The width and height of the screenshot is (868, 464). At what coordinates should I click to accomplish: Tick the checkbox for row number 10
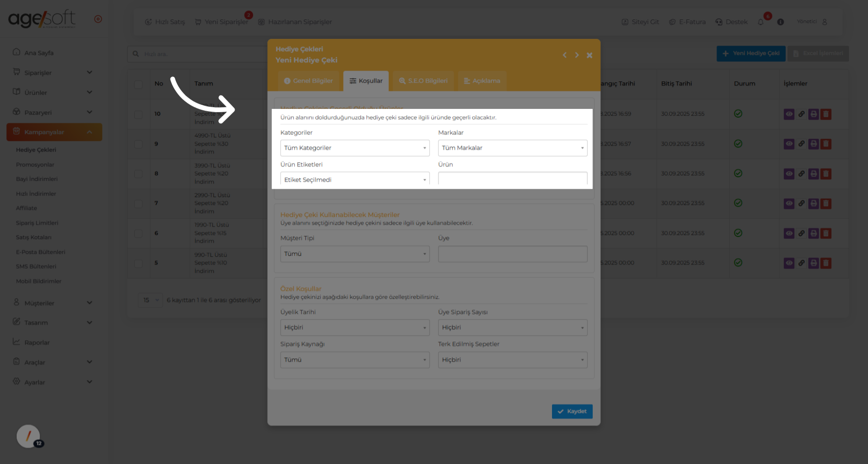(x=138, y=114)
